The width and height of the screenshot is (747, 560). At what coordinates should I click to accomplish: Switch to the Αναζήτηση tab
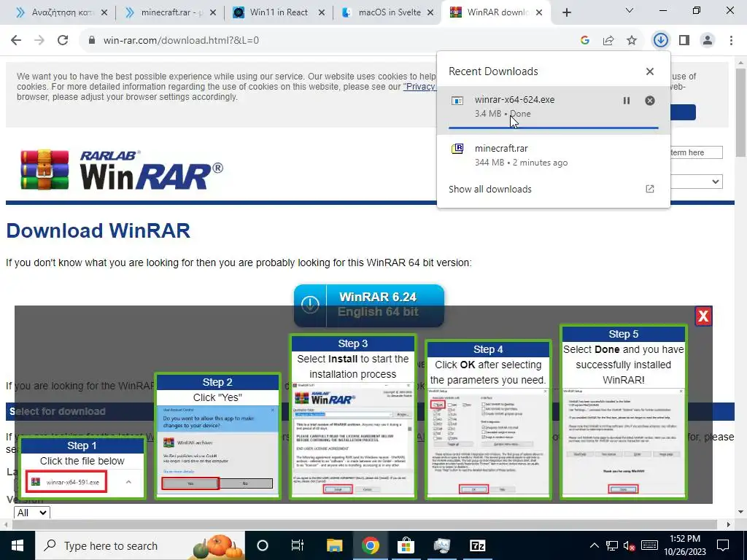pyautogui.click(x=62, y=12)
